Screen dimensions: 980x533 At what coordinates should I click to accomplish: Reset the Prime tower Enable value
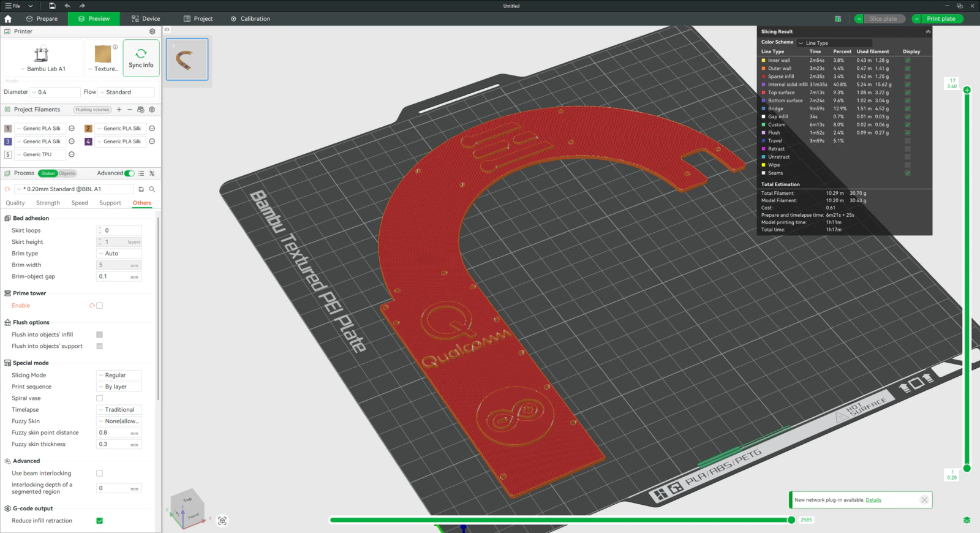pos(92,306)
